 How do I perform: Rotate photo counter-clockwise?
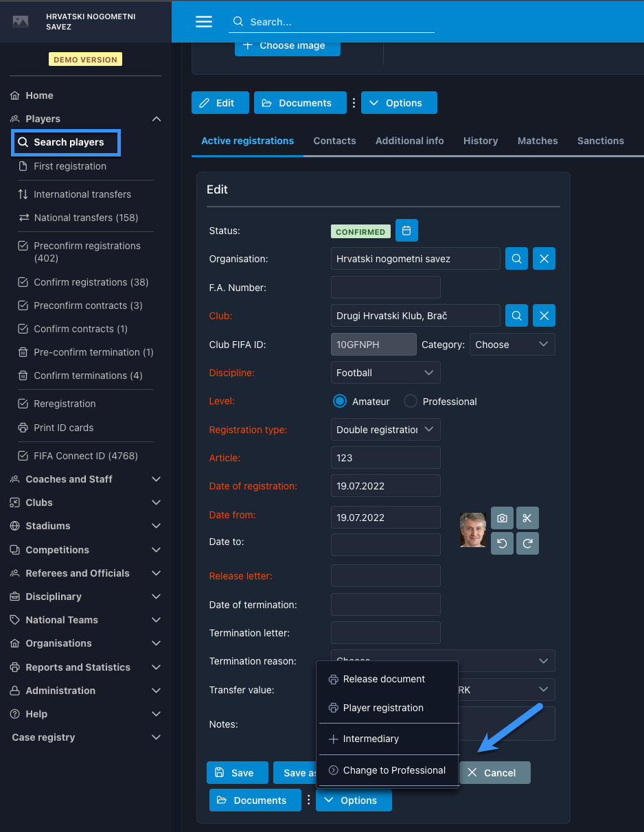pyautogui.click(x=502, y=543)
